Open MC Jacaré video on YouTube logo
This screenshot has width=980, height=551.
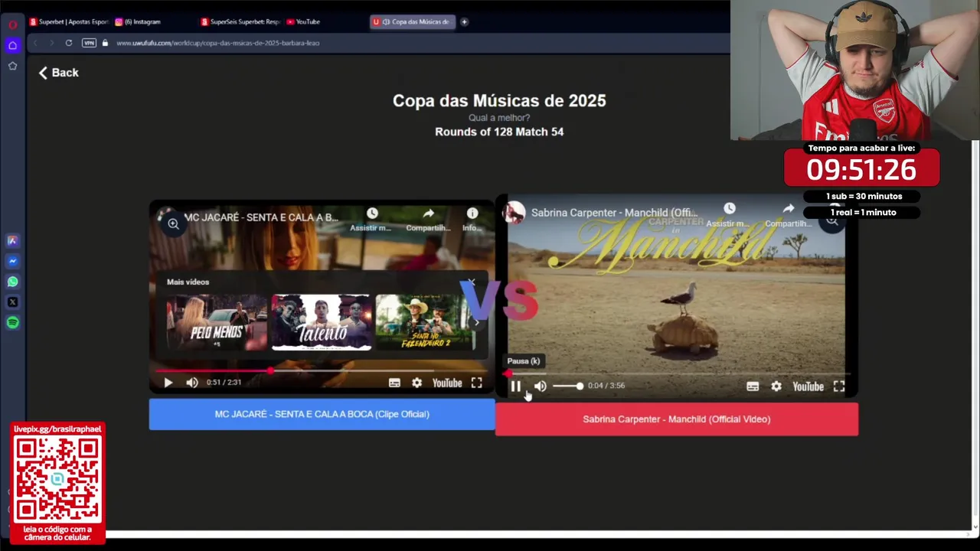pos(447,383)
